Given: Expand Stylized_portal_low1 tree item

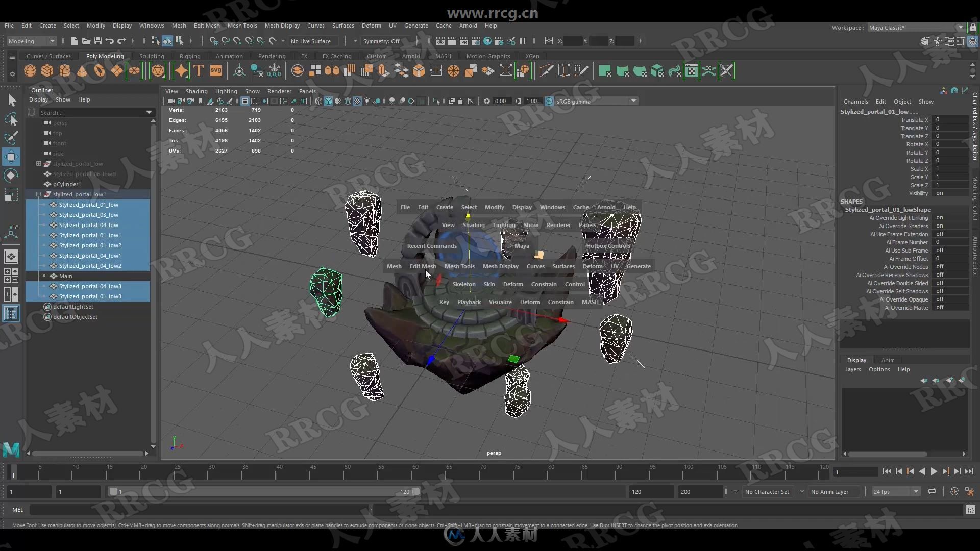Looking at the screenshot, I should [38, 194].
